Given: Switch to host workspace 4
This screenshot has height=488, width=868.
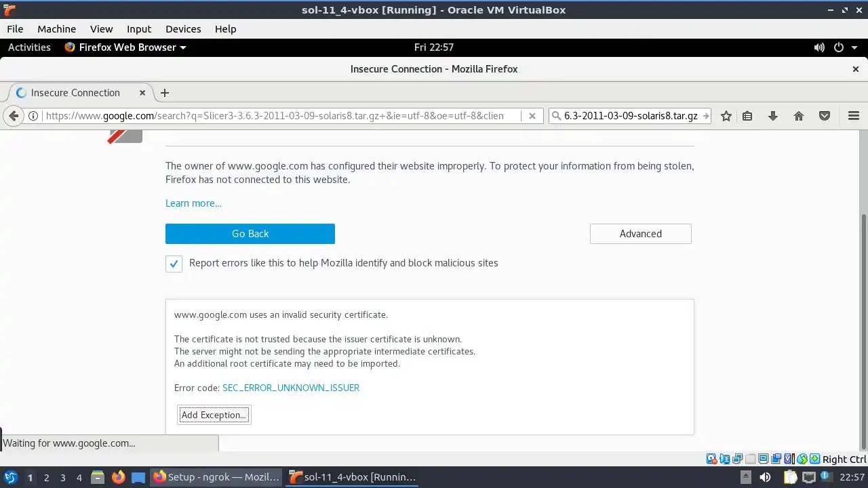Looking at the screenshot, I should click(79, 477).
